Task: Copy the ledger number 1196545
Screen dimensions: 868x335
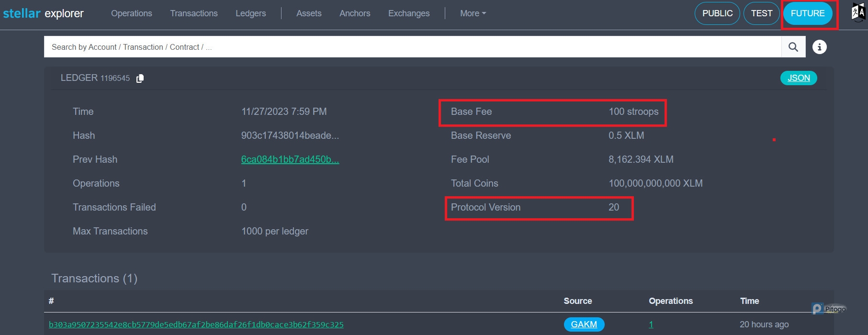Action: (140, 78)
